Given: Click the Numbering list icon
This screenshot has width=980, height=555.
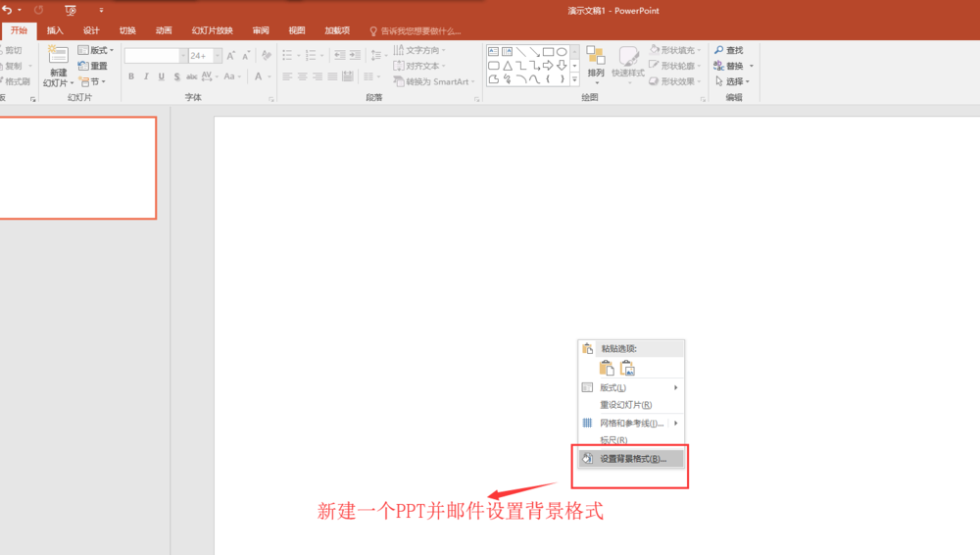Looking at the screenshot, I should coord(311,56).
